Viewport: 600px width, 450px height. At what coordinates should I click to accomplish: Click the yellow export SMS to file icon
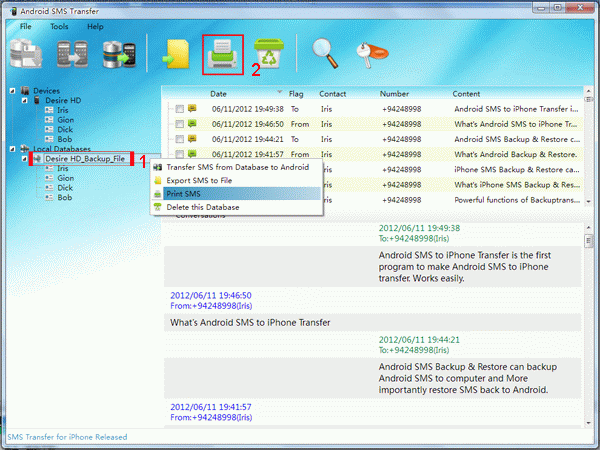(176, 54)
